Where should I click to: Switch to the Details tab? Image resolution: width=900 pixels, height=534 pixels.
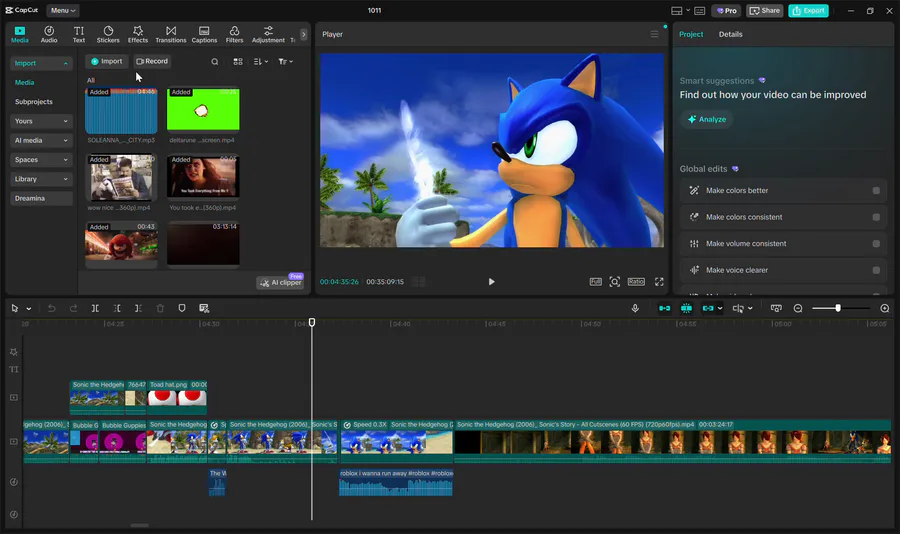[730, 34]
